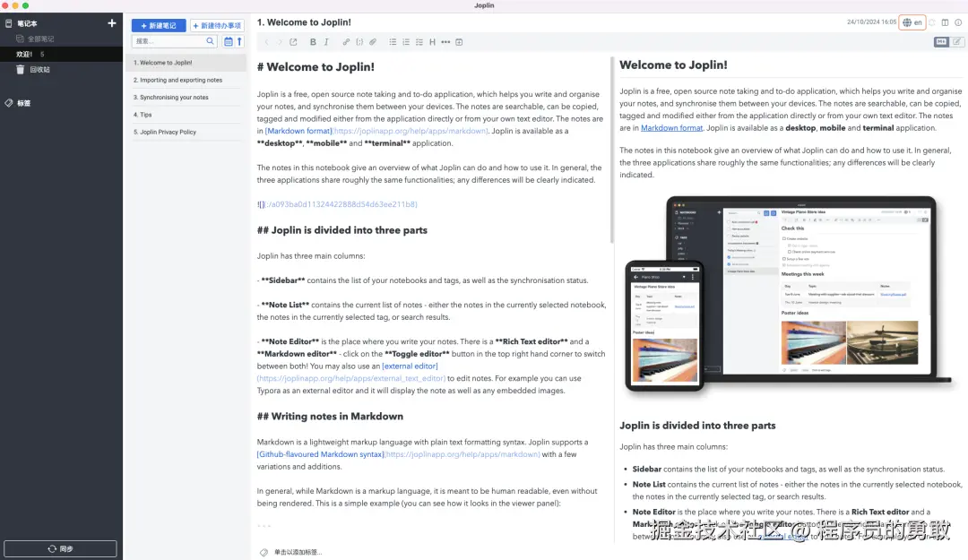968x560 pixels.
Task: Open the 欢迎! notebook
Action: 61,55
